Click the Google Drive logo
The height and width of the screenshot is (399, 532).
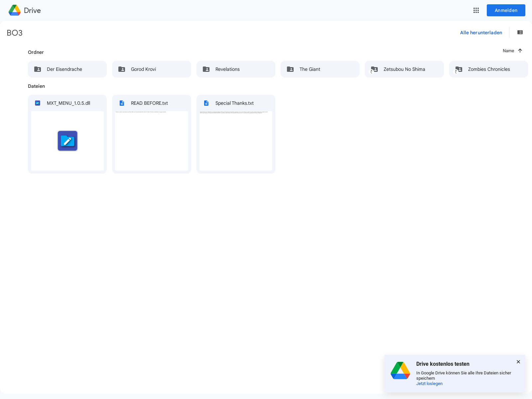(x=15, y=10)
